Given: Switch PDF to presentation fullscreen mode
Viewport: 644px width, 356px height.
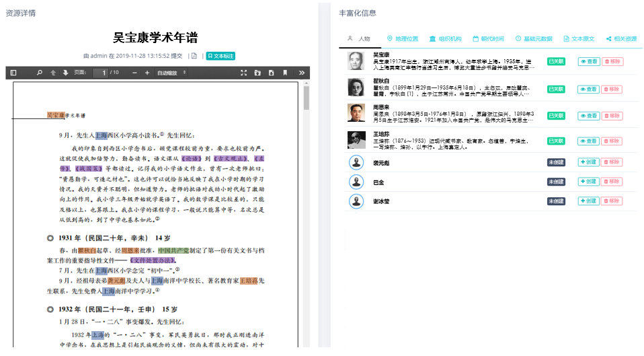Looking at the screenshot, I should (243, 73).
